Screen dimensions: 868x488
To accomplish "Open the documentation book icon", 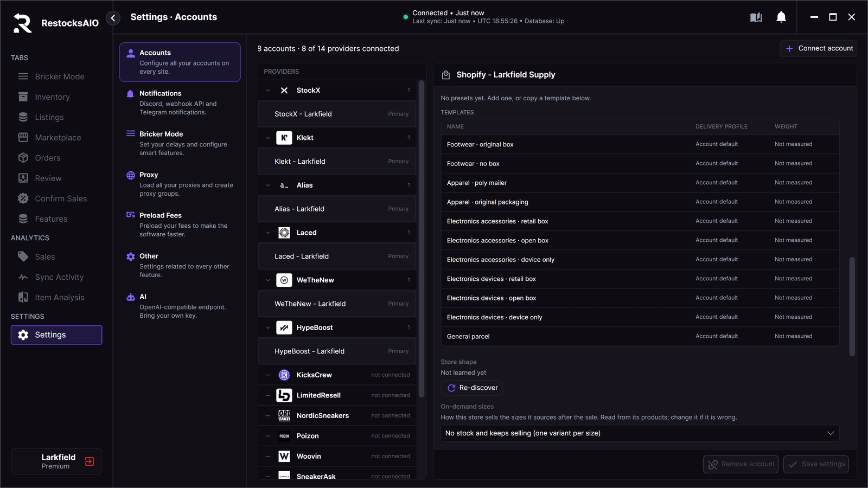I will pos(756,17).
